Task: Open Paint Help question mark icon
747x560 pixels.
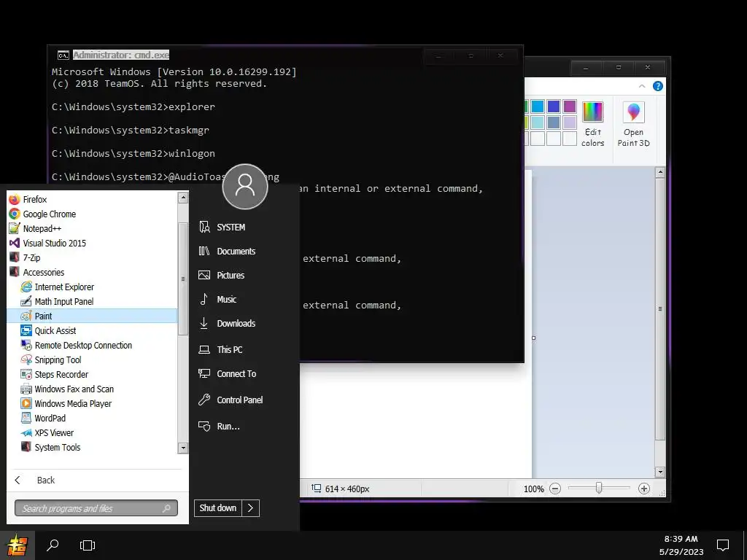Action: coord(658,86)
